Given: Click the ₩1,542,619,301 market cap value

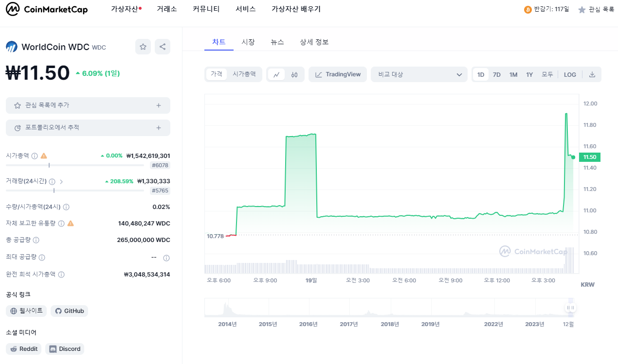Looking at the screenshot, I should [148, 156].
